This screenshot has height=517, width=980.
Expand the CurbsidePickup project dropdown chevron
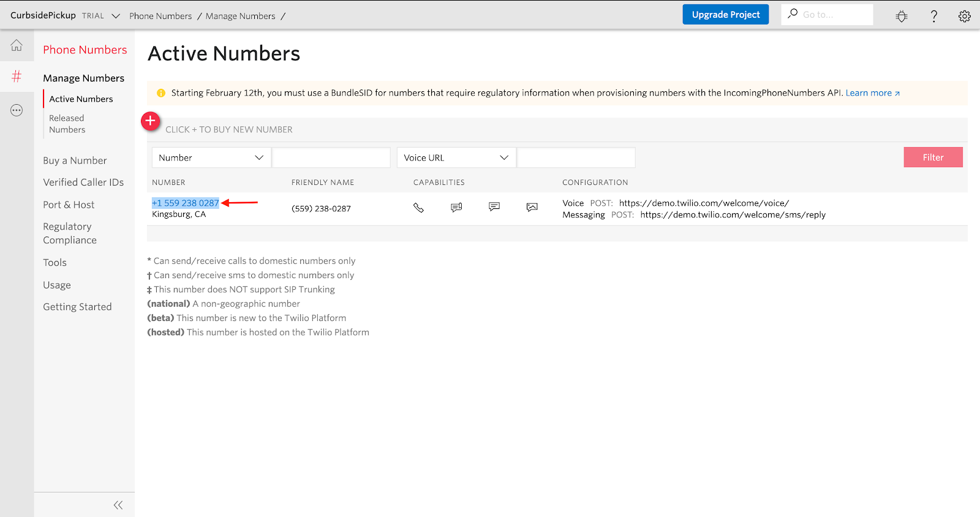click(116, 16)
